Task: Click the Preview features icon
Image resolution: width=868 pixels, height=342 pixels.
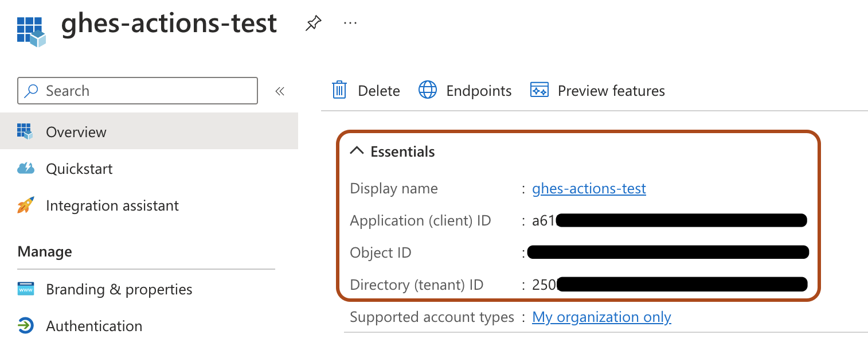Action: click(539, 90)
